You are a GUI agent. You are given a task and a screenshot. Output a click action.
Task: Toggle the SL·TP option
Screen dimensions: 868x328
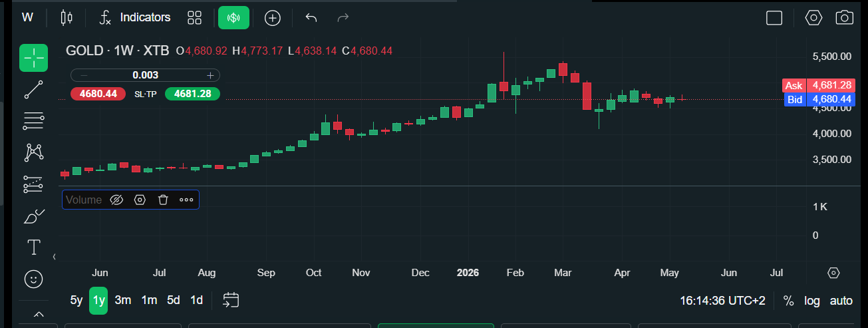(x=146, y=94)
